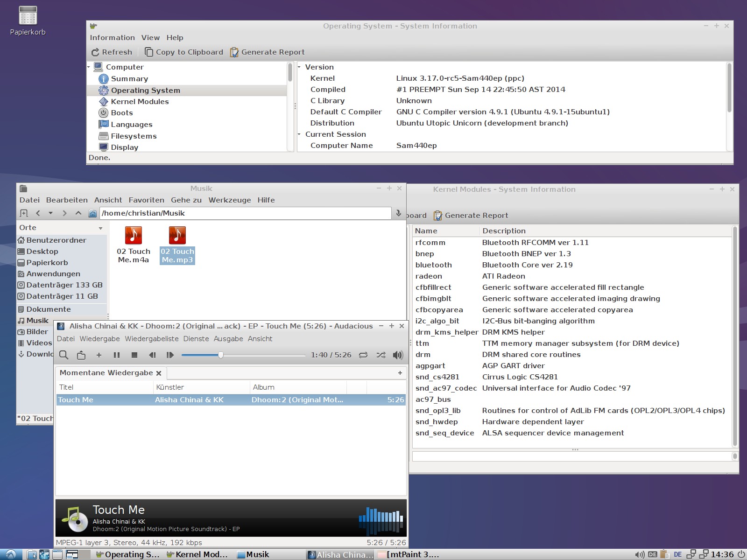Screen dimensions: 747x560
Task: Click the Audacious search library icon
Action: click(x=64, y=355)
